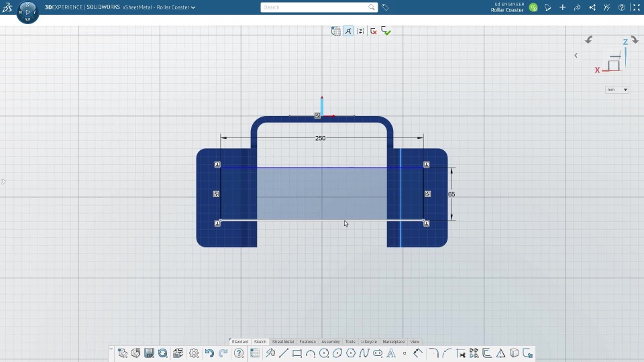Switch to the Assembly tab
This screenshot has width=644, height=362.
(331, 341)
